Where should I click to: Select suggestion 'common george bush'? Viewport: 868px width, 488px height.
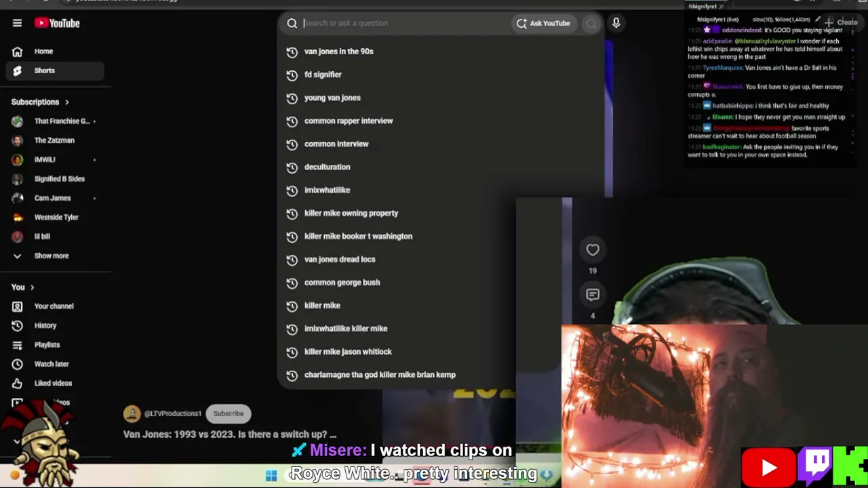pyautogui.click(x=397, y=282)
